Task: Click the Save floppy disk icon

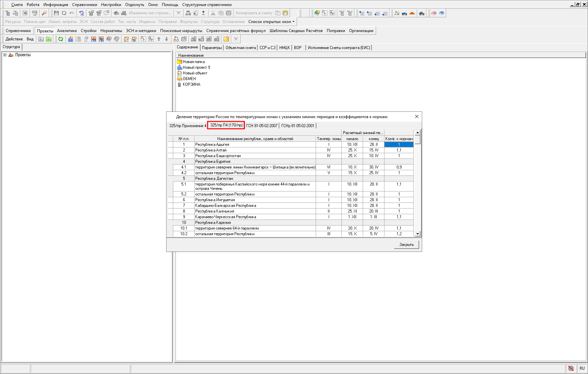Action: 56,13
